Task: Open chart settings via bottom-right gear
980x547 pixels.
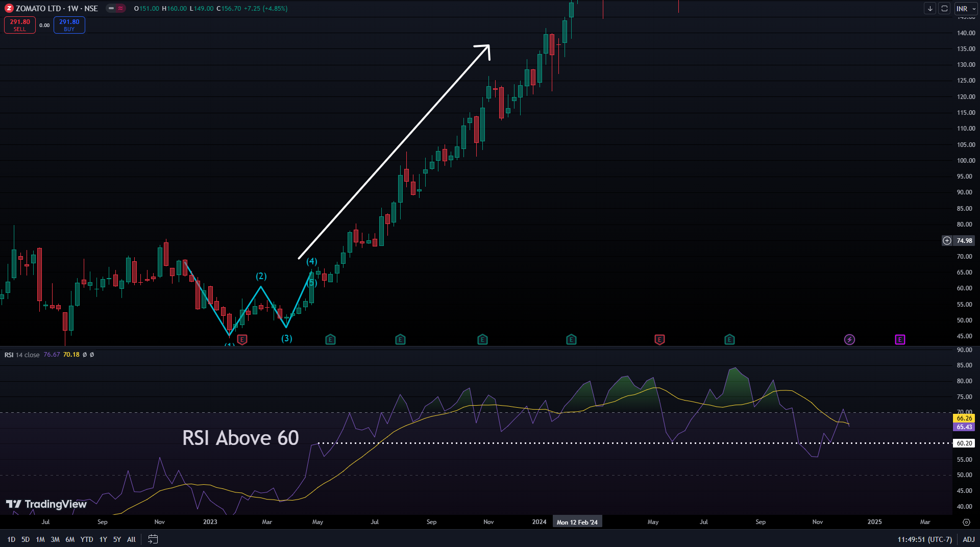Action: coord(966,522)
